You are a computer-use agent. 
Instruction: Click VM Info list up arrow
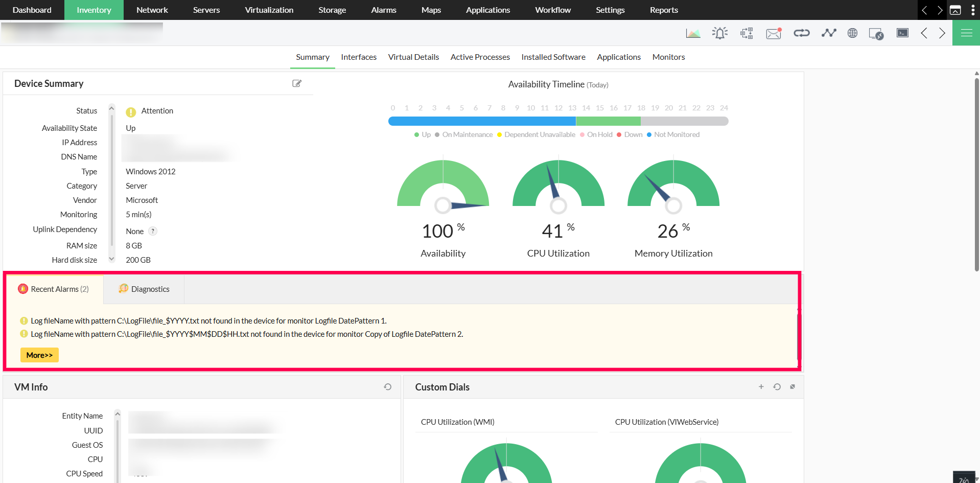(118, 413)
